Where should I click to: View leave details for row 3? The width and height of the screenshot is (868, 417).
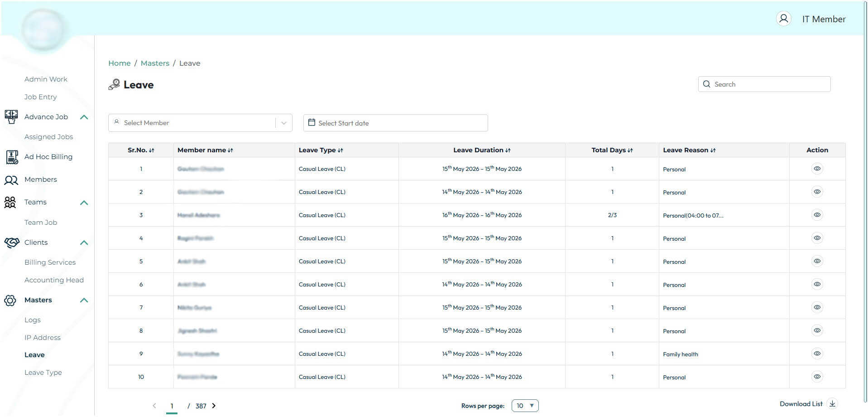coord(817,215)
